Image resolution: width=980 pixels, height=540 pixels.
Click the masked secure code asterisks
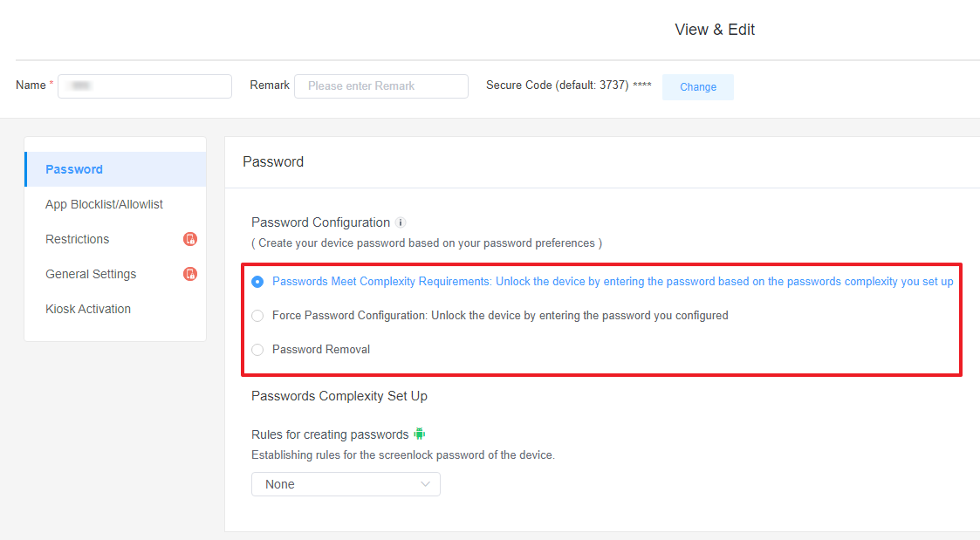click(x=642, y=85)
